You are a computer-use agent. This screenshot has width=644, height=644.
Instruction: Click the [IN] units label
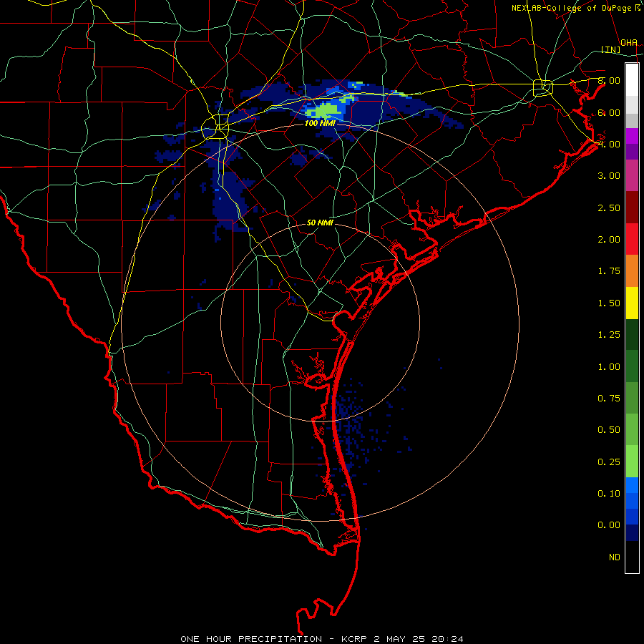[x=611, y=49]
